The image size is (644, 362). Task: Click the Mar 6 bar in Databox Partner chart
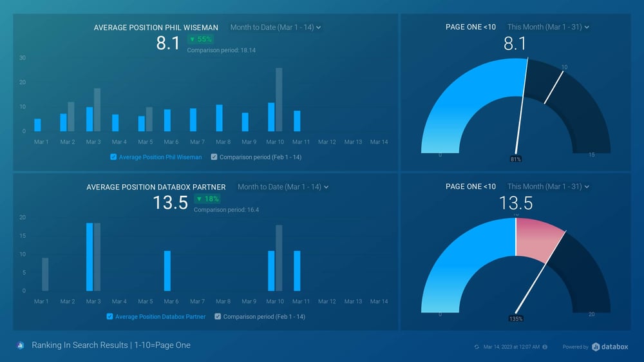167,271
